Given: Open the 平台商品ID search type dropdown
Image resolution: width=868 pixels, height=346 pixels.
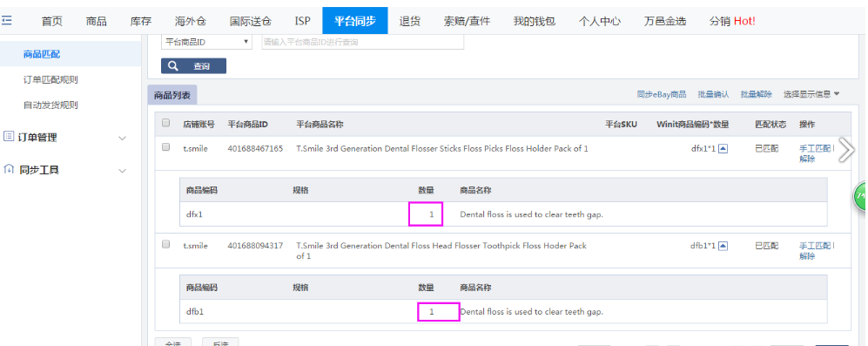Looking at the screenshot, I should coord(206,42).
